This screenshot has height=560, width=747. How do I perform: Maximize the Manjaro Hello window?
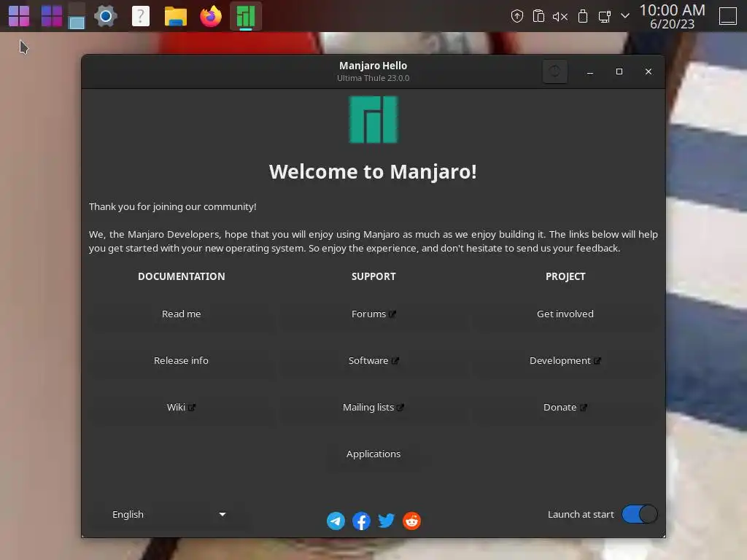619,71
